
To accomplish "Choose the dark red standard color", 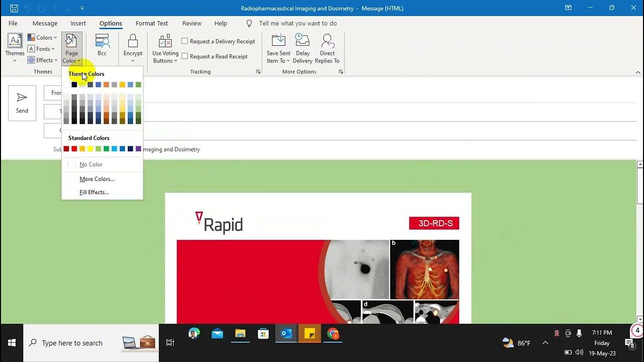I will point(66,149).
